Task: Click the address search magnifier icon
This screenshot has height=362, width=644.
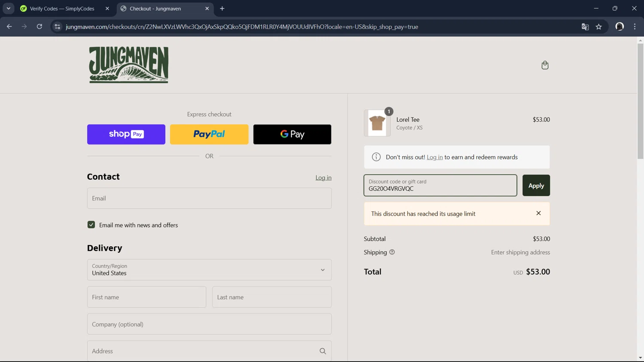Action: tap(323, 351)
